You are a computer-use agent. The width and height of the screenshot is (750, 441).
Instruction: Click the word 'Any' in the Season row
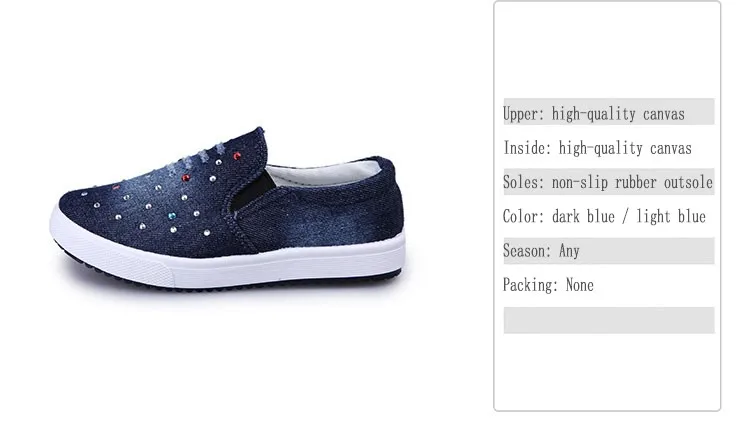pyautogui.click(x=569, y=251)
